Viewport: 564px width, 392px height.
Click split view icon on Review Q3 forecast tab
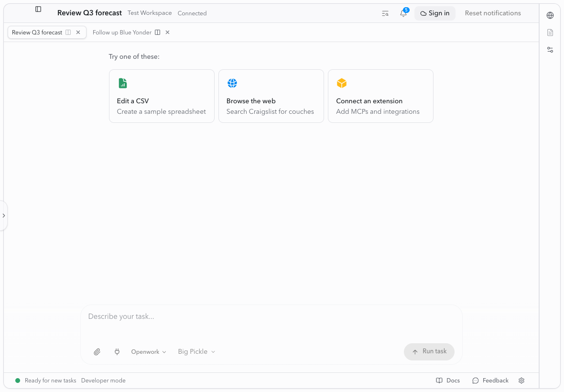click(68, 33)
